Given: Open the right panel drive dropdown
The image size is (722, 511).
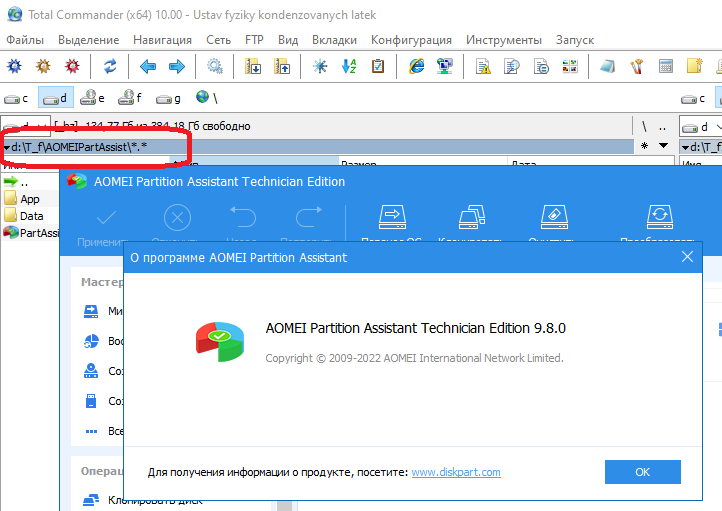Looking at the screenshot, I should [x=698, y=127].
